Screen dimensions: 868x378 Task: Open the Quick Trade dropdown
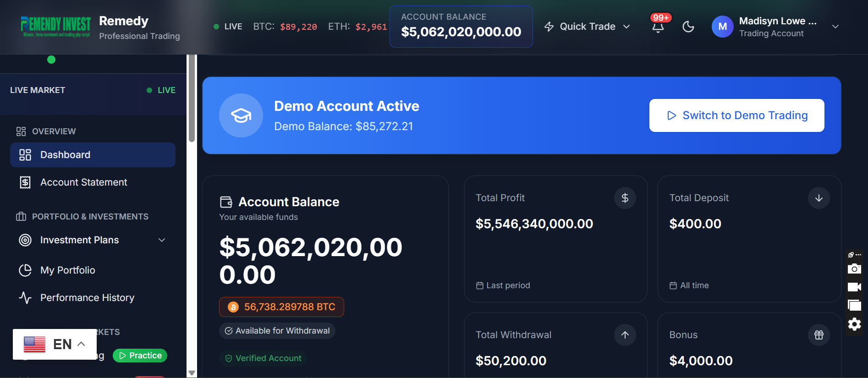point(587,27)
